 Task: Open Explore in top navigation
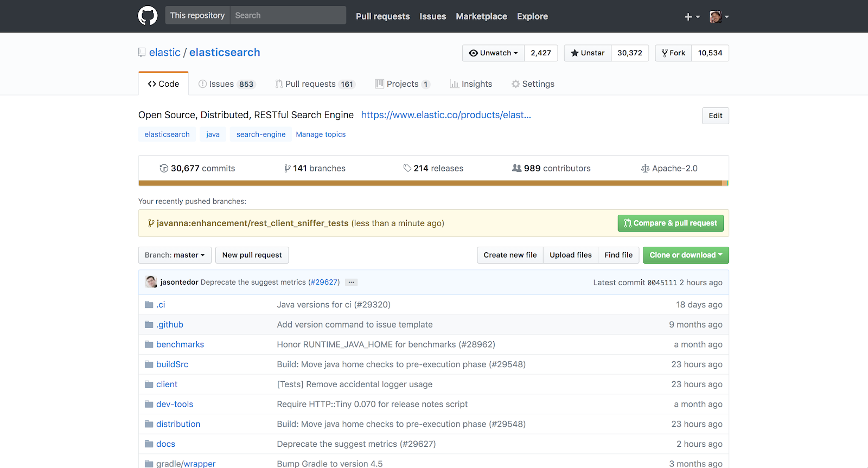(x=532, y=16)
